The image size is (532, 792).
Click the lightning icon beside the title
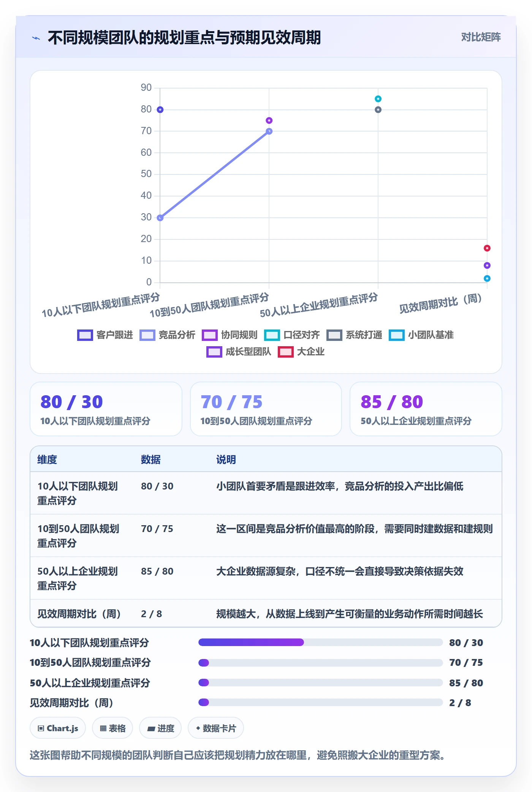point(36,38)
